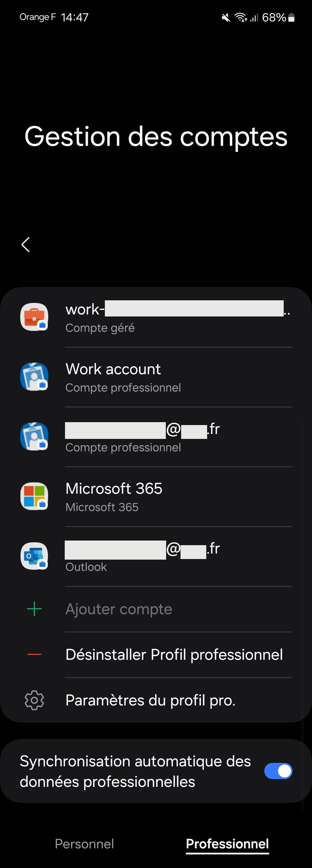The width and height of the screenshot is (312, 868).
Task: Tap the orange briefcase managed account icon
Action: [34, 317]
